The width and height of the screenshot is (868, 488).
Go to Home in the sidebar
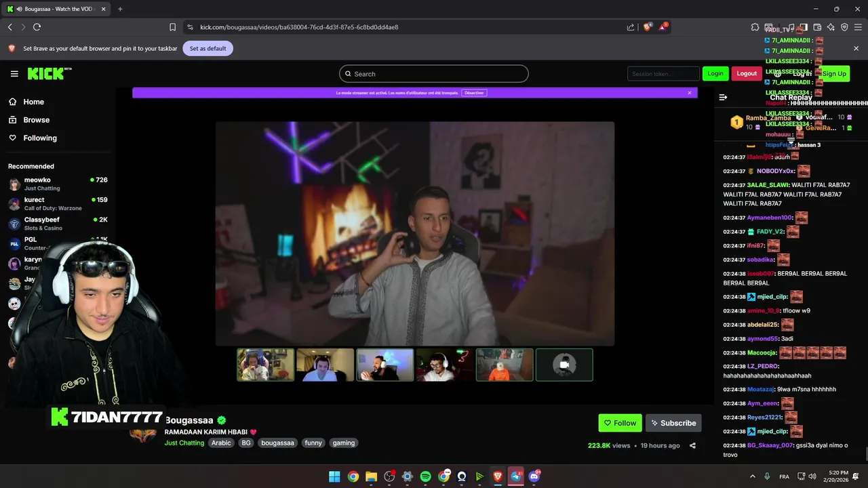tap(33, 102)
